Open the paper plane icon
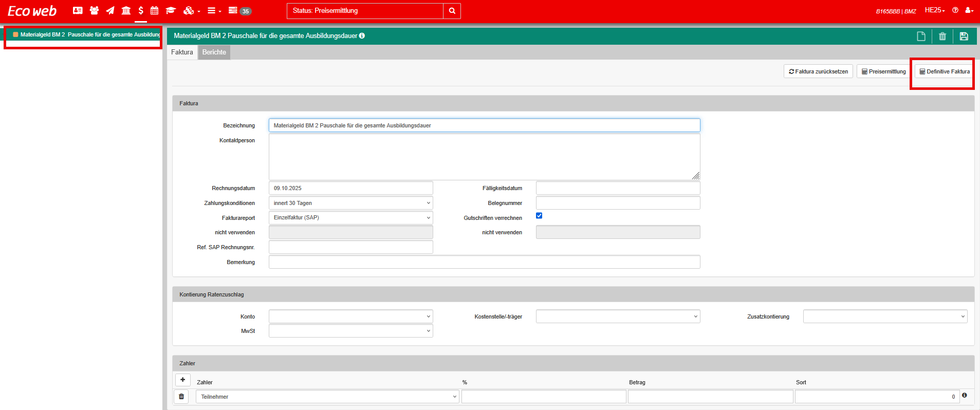Viewport: 980px width, 410px height. pyautogui.click(x=110, y=10)
